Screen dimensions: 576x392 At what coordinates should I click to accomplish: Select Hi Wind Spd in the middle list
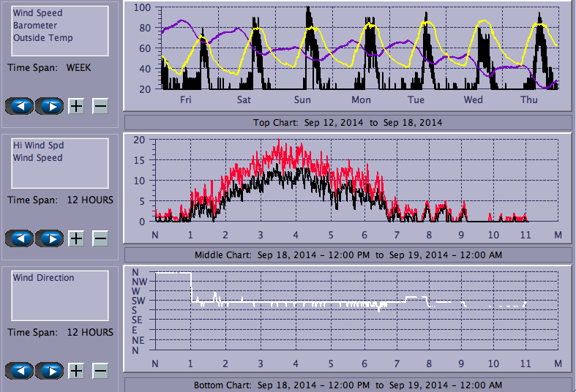[37, 146]
